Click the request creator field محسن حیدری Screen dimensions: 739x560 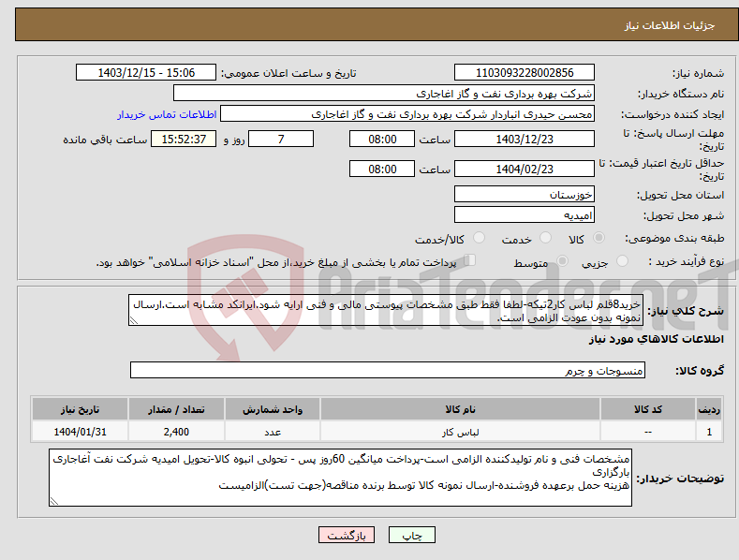pyautogui.click(x=407, y=114)
